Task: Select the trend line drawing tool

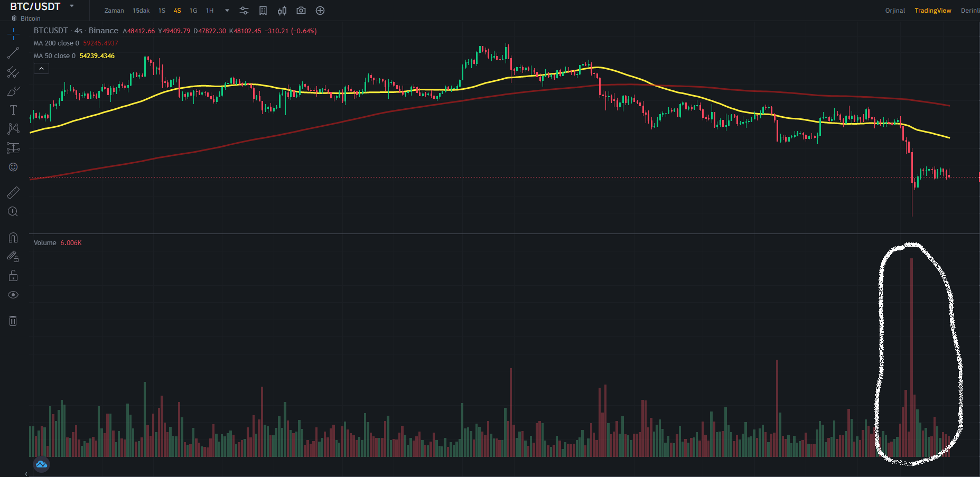Action: 13,53
